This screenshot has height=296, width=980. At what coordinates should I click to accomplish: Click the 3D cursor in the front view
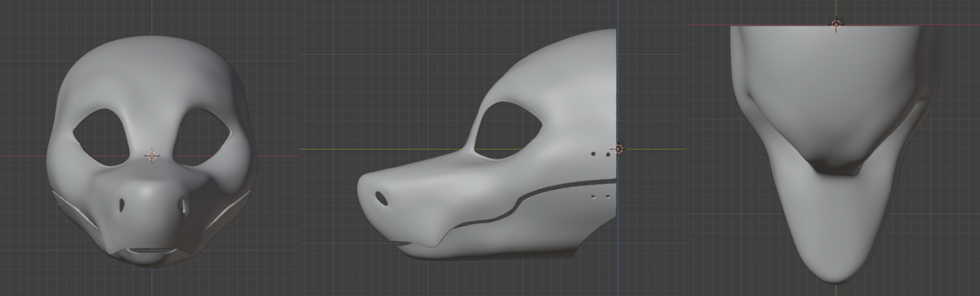152,156
